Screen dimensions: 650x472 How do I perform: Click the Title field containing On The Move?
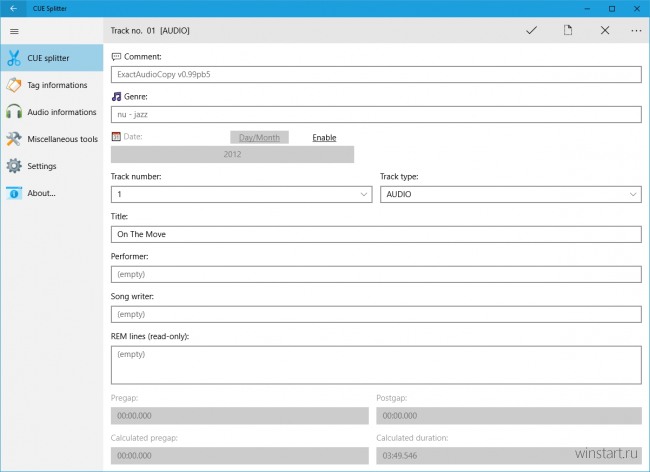click(x=375, y=234)
